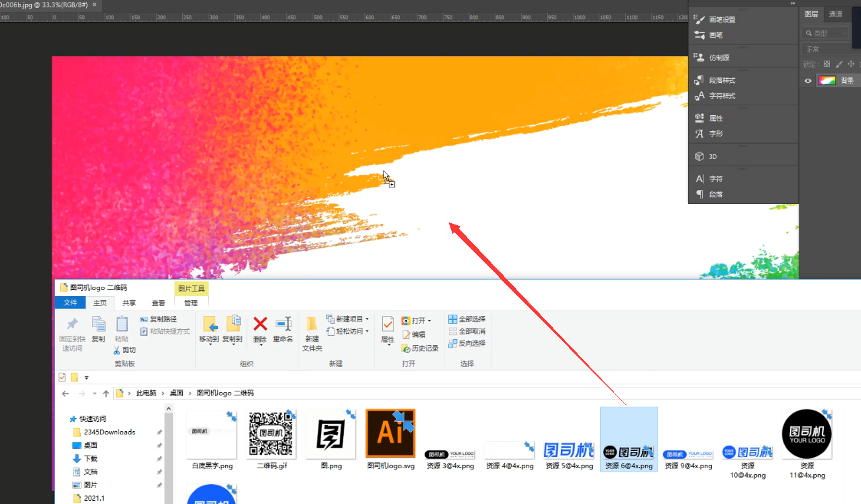
Task: Switch to the 图层 (Layers) tab
Action: pyautogui.click(x=811, y=14)
